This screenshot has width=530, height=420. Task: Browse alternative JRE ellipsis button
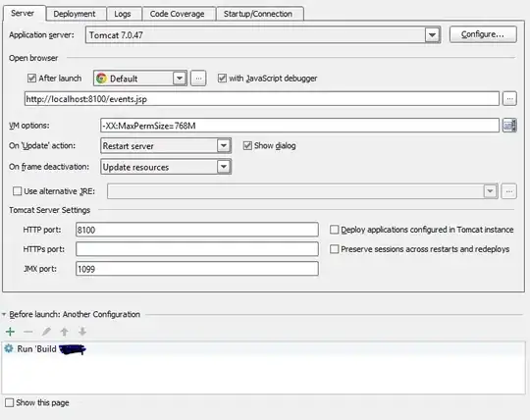point(509,191)
